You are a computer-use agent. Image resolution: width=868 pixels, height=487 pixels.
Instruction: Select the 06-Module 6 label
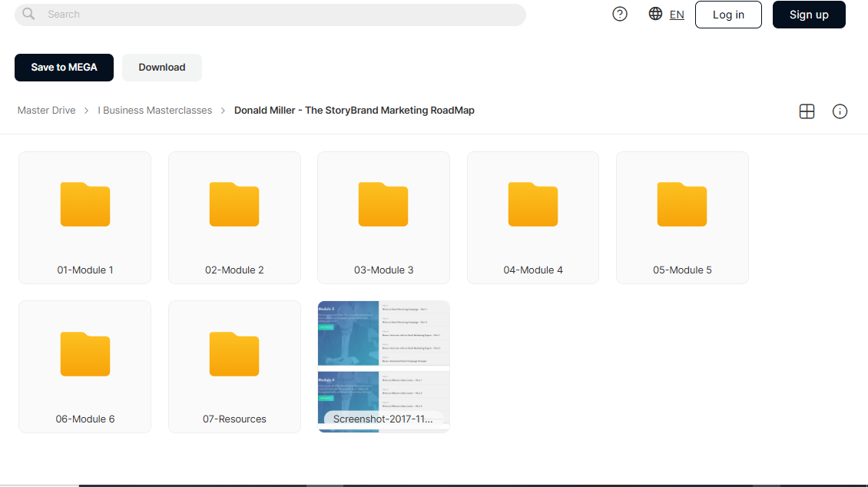click(85, 419)
